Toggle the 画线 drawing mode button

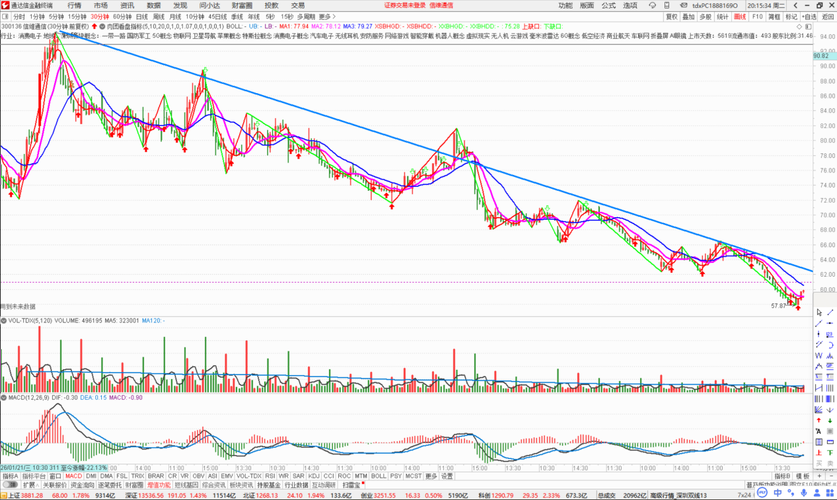point(740,17)
